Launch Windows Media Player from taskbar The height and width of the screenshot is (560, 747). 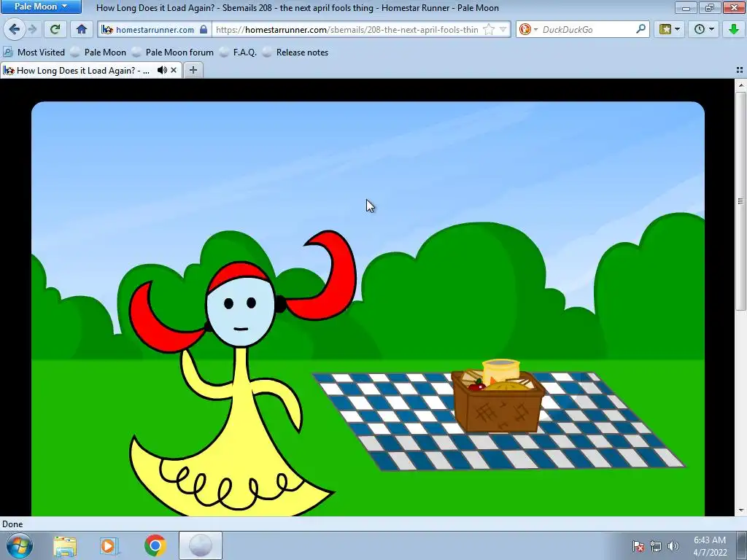pyautogui.click(x=109, y=545)
